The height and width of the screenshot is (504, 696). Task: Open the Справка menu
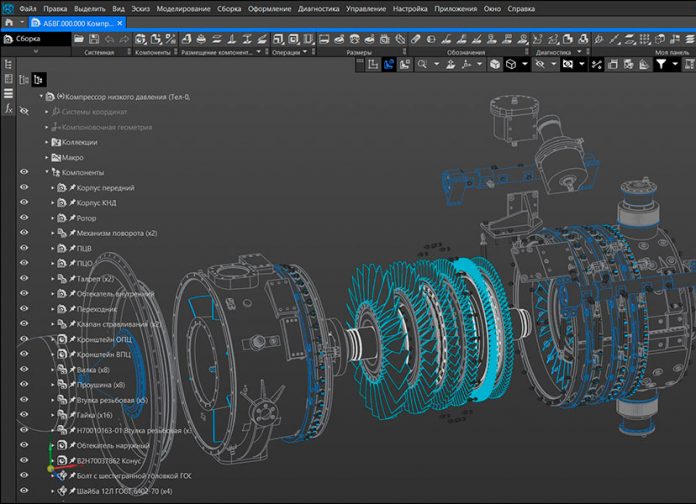pos(521,8)
